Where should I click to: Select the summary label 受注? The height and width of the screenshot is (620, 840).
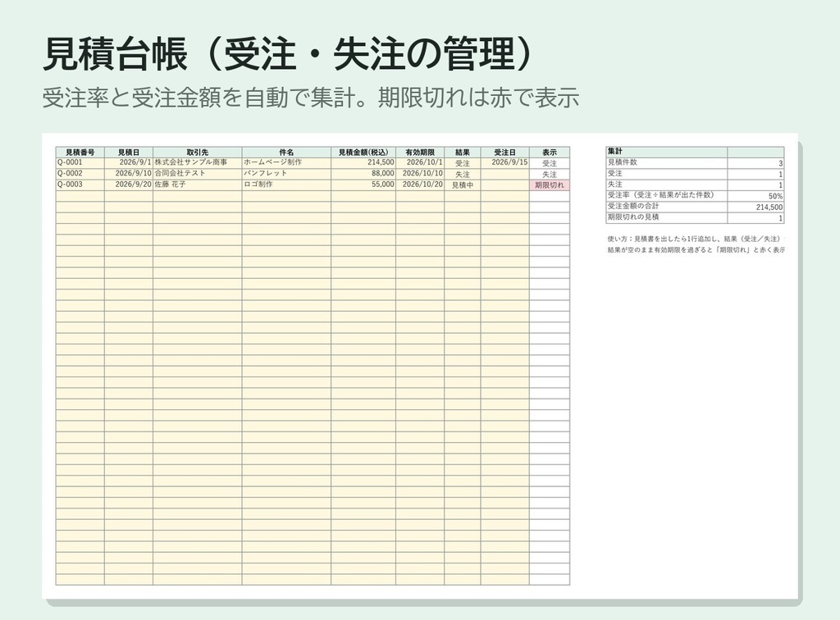point(666,174)
